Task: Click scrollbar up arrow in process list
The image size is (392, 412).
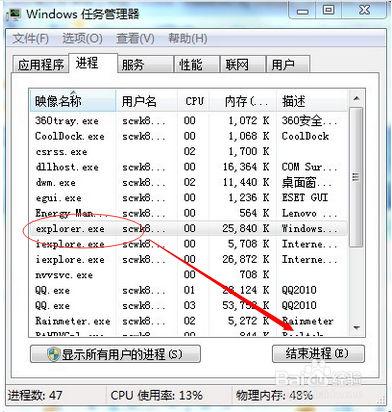Action: pos(357,98)
